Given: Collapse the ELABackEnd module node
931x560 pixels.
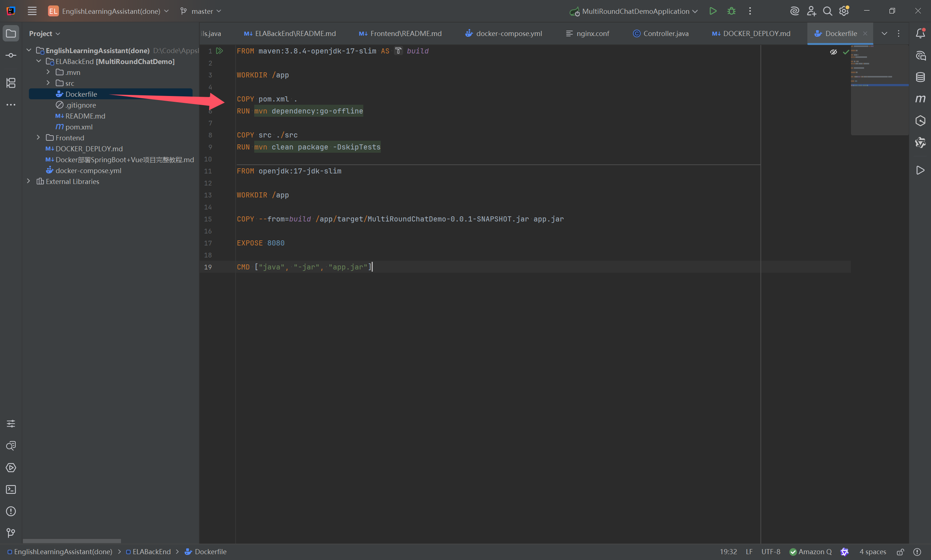Looking at the screenshot, I should (x=39, y=61).
